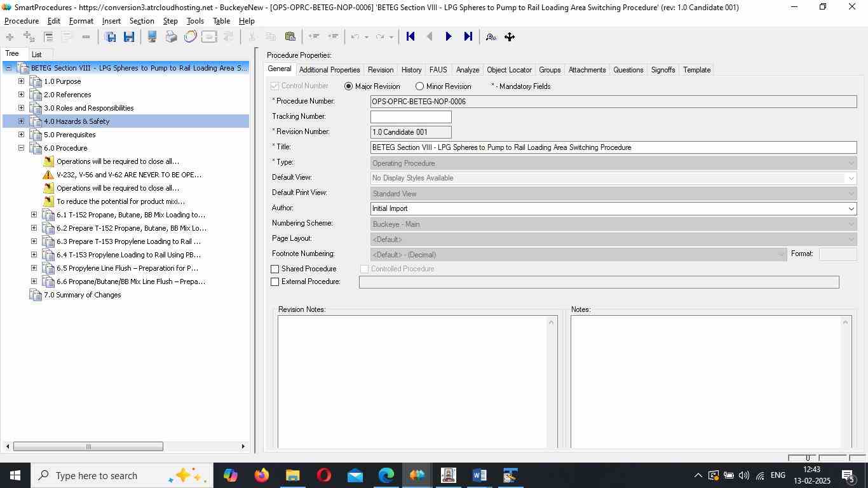Click in the Revision Notes text area
The width and height of the screenshot is (868, 488).
pyautogui.click(x=412, y=382)
